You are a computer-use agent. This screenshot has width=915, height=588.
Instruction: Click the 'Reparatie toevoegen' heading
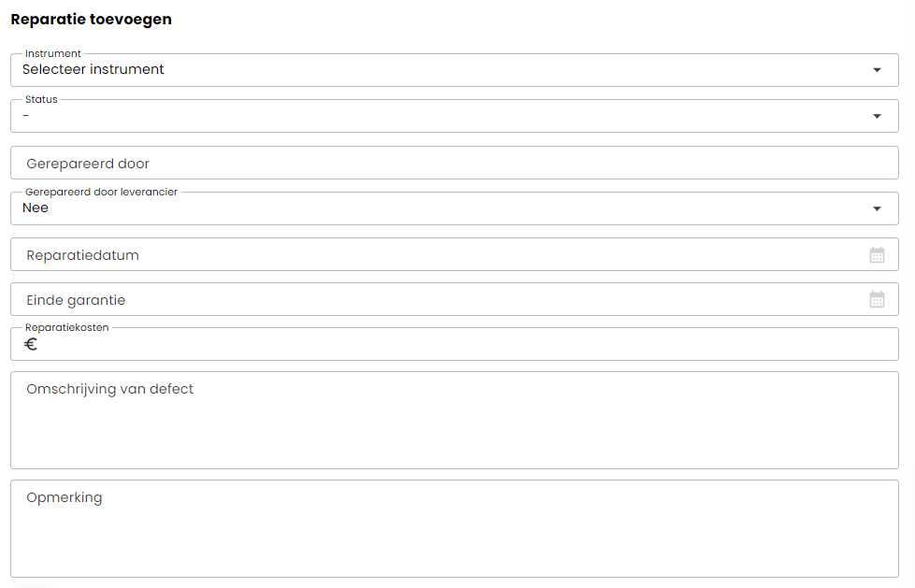pyautogui.click(x=91, y=20)
